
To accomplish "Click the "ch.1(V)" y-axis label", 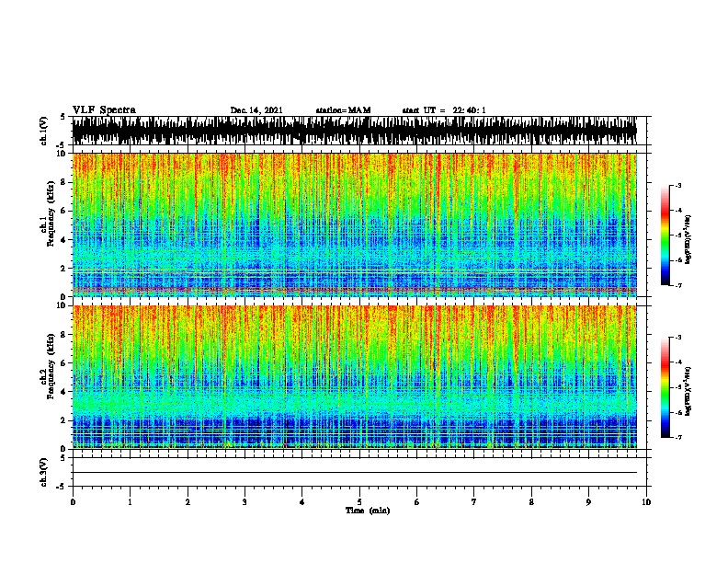I will [44, 131].
